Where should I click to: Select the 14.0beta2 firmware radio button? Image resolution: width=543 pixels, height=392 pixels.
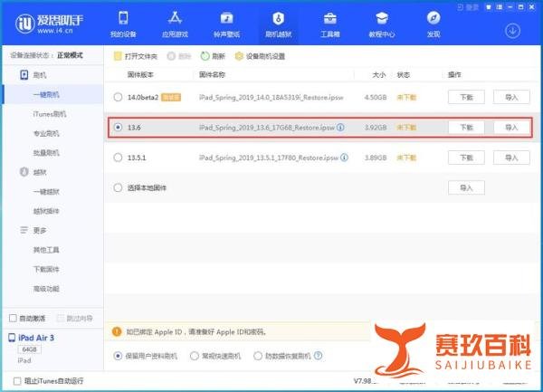click(118, 97)
